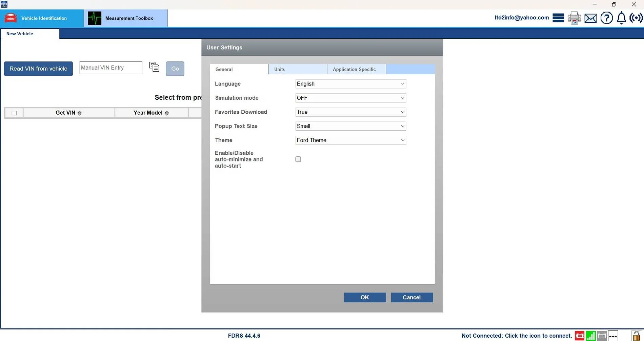
Task: Click the FDRS app icon in title bar
Action: point(4,4)
